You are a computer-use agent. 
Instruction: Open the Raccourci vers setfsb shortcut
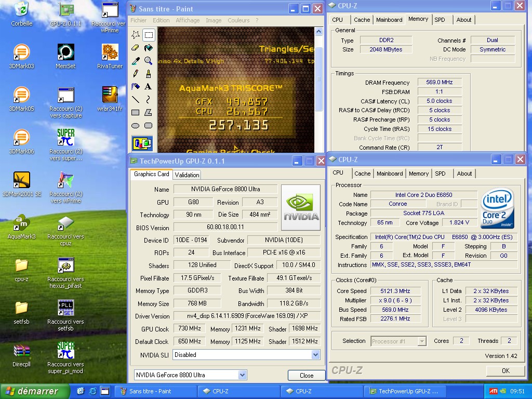pyautogui.click(x=65, y=308)
